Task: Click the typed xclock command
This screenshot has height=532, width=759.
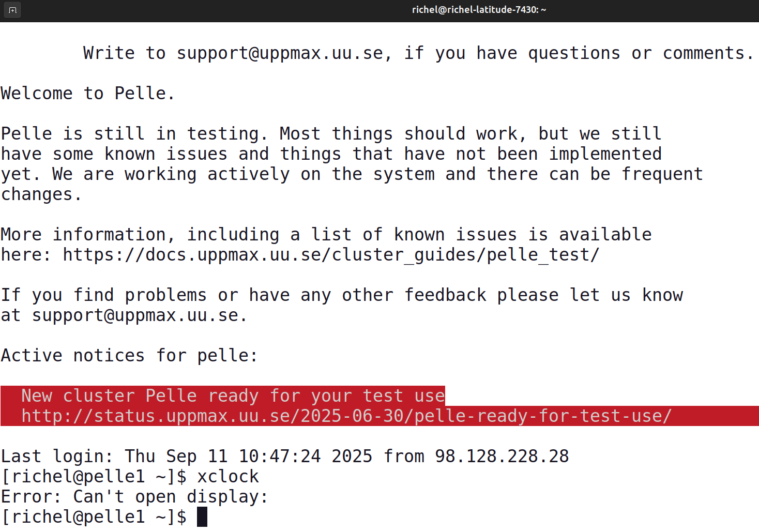Action: 228,477
